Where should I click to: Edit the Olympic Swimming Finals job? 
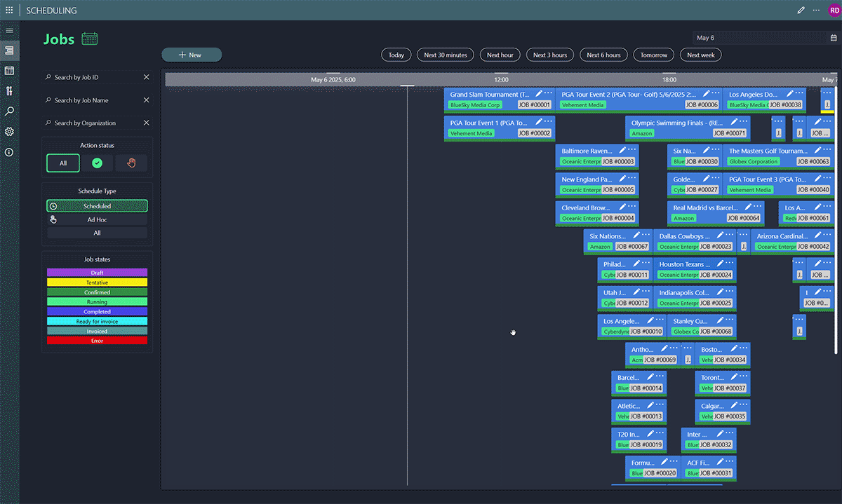coord(734,122)
